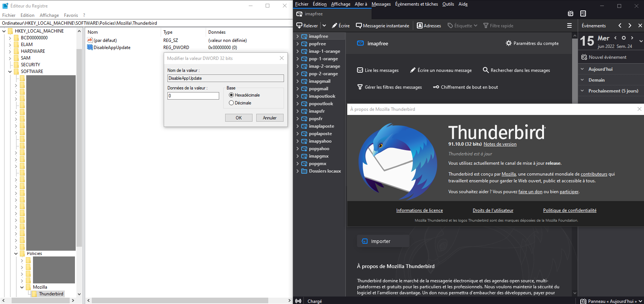Screen dimensions: 644x304
Task: Select the Dossiers locaux folder
Action: tap(325, 171)
